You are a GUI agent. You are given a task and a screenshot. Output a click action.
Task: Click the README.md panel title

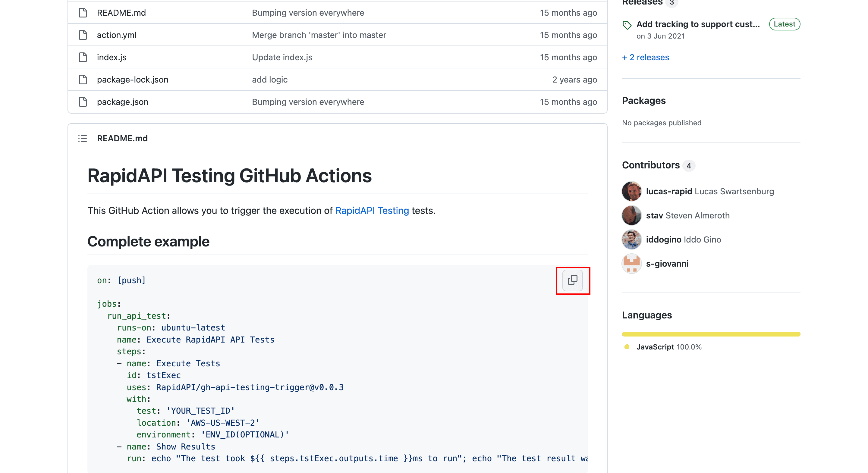coord(122,139)
